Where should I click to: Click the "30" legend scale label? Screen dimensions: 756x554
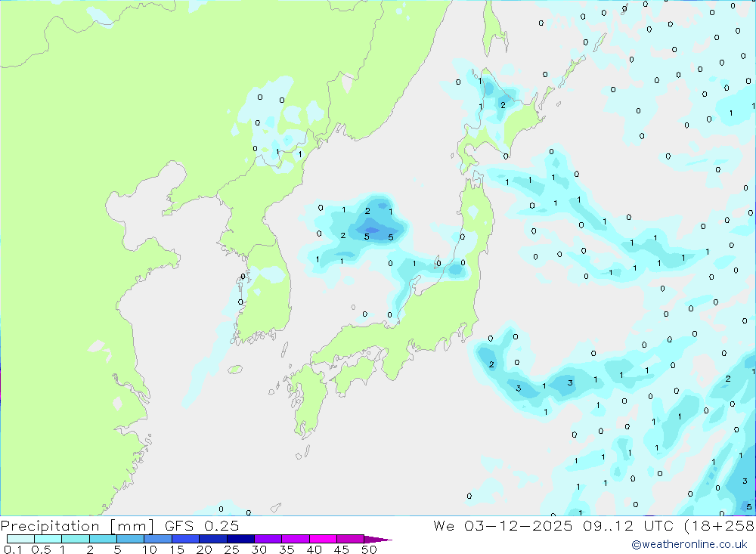point(259,549)
